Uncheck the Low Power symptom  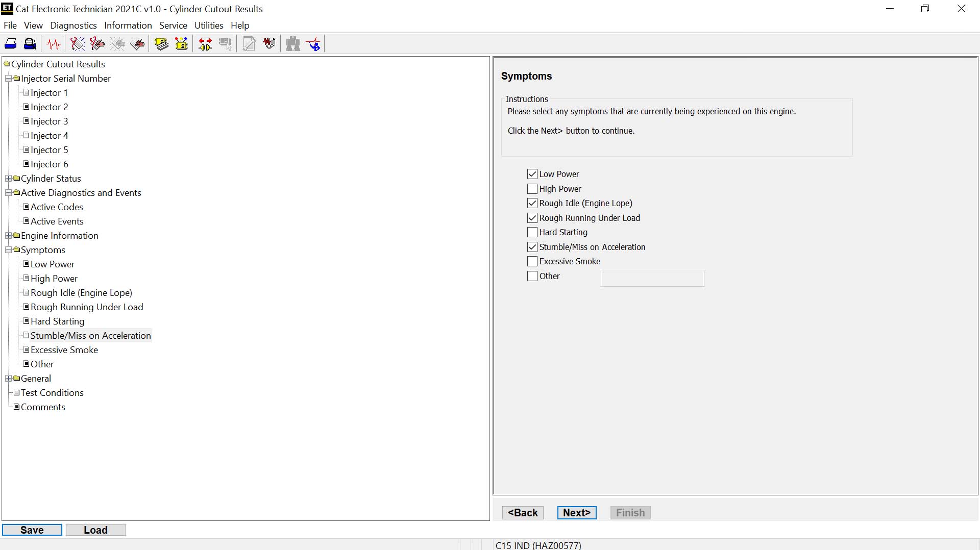click(533, 173)
